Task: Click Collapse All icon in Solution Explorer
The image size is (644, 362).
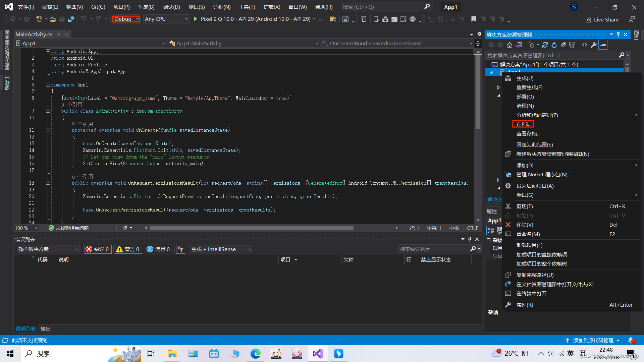Action: coord(563,45)
